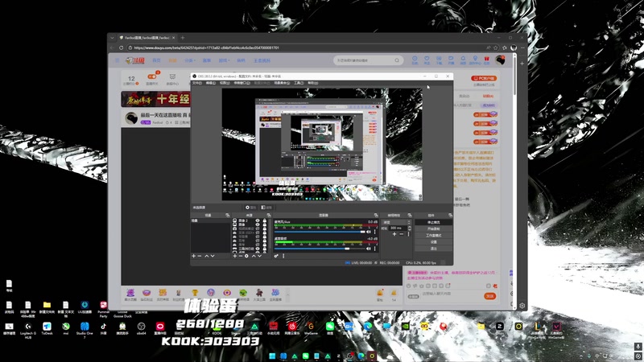
Task: Add a scene transition with plus icon
Action: (x=394, y=234)
